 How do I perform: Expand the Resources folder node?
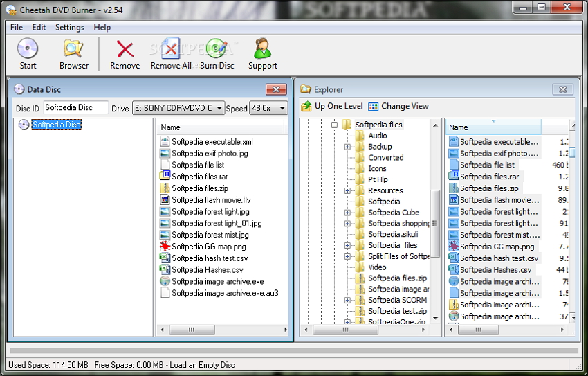347,190
